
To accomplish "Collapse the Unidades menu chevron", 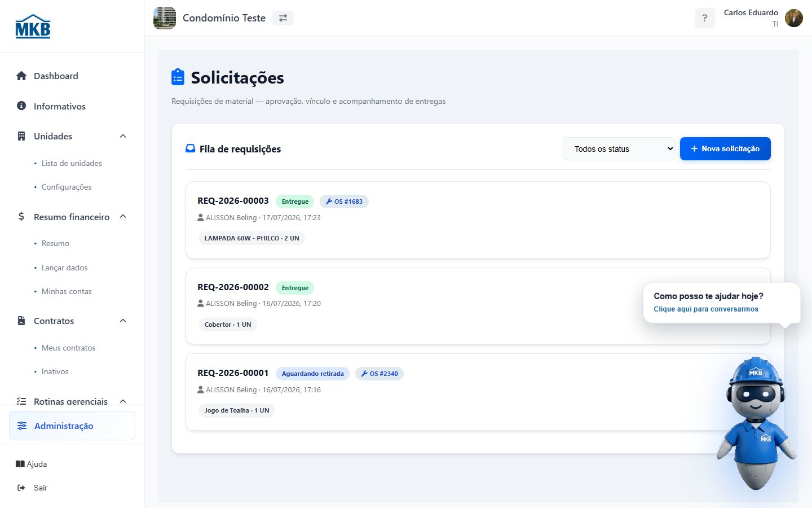I will pyautogui.click(x=123, y=136).
